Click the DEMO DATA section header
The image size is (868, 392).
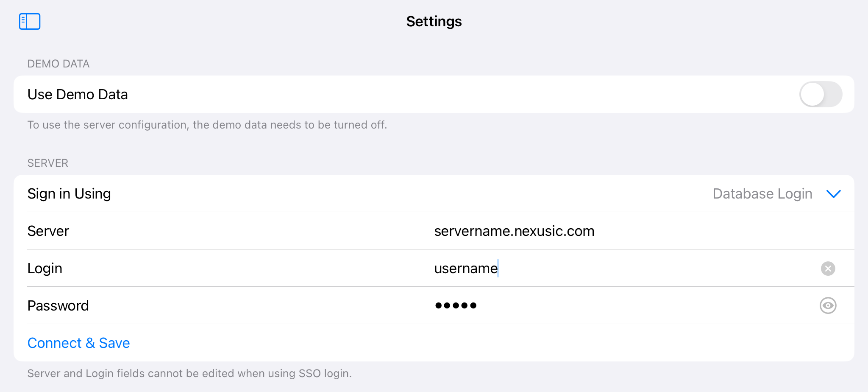pos(58,64)
